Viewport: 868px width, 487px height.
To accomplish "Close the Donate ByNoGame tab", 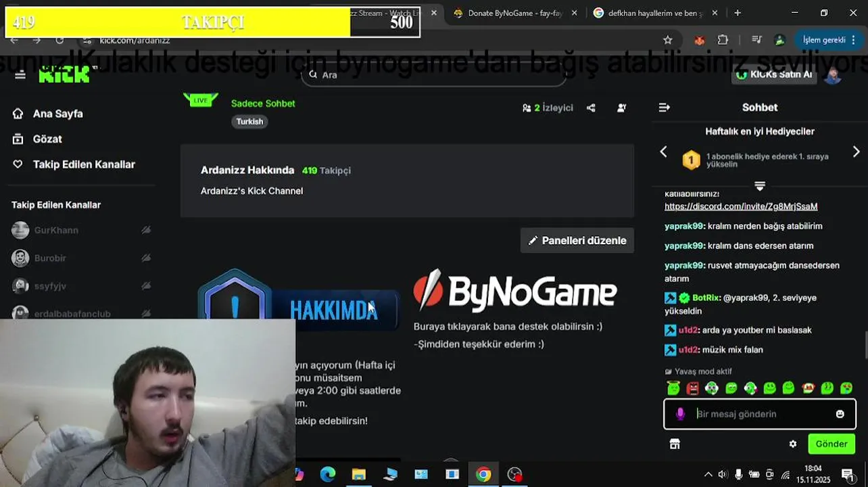I will (x=575, y=13).
